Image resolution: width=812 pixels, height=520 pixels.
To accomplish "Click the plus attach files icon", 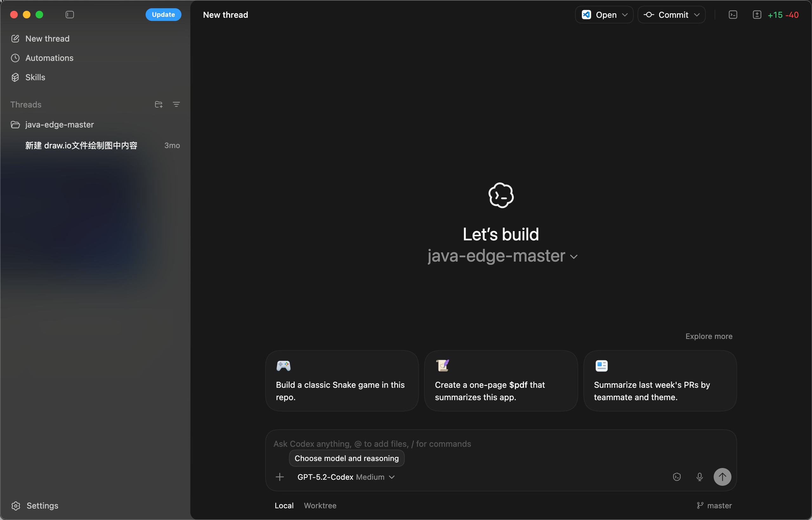I will [x=280, y=477].
